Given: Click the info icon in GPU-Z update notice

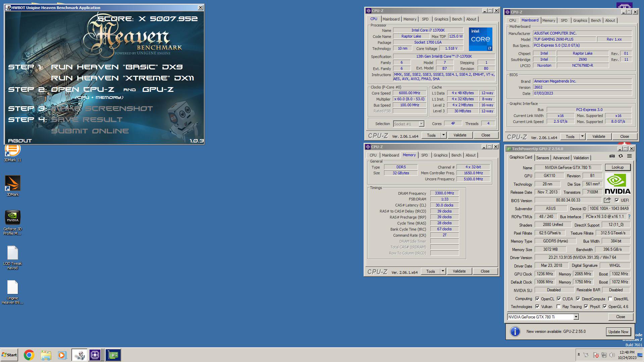Looking at the screenshot, I should point(515,331).
